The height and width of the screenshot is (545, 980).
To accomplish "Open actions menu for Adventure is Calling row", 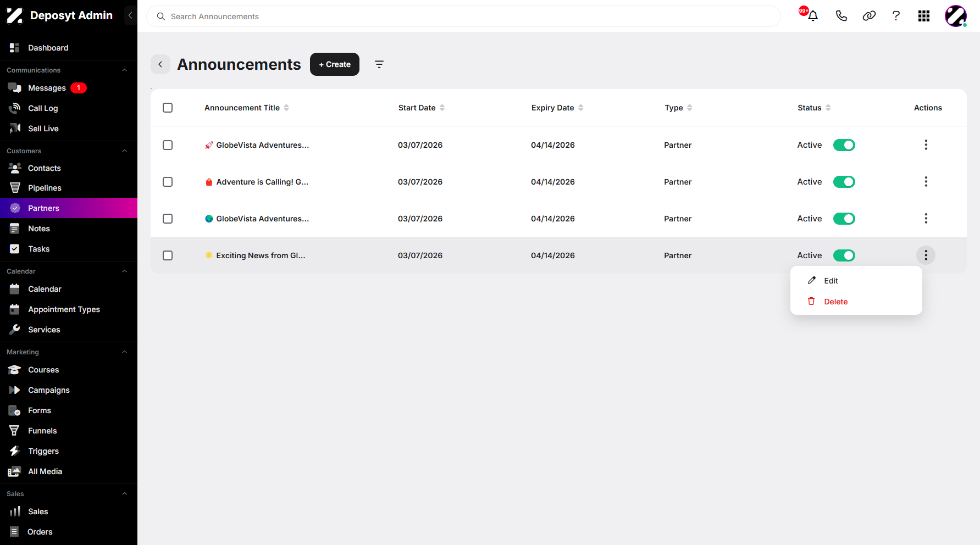I will coord(926,182).
